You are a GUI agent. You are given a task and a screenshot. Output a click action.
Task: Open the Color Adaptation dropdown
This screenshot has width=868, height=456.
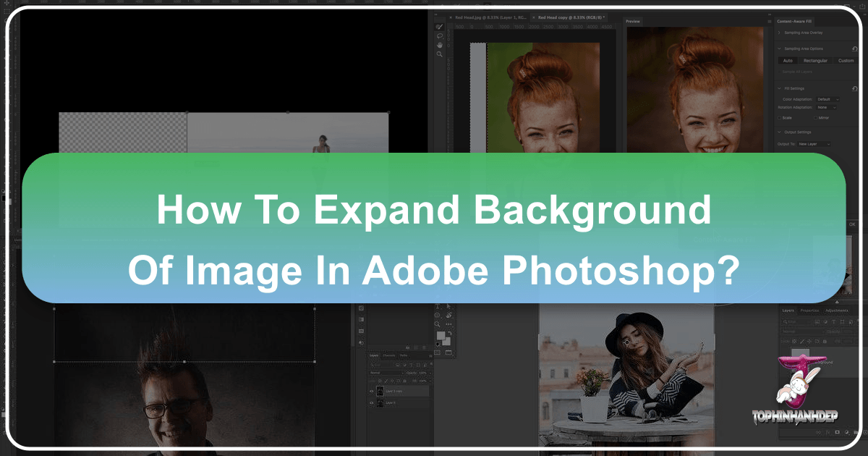(x=827, y=99)
